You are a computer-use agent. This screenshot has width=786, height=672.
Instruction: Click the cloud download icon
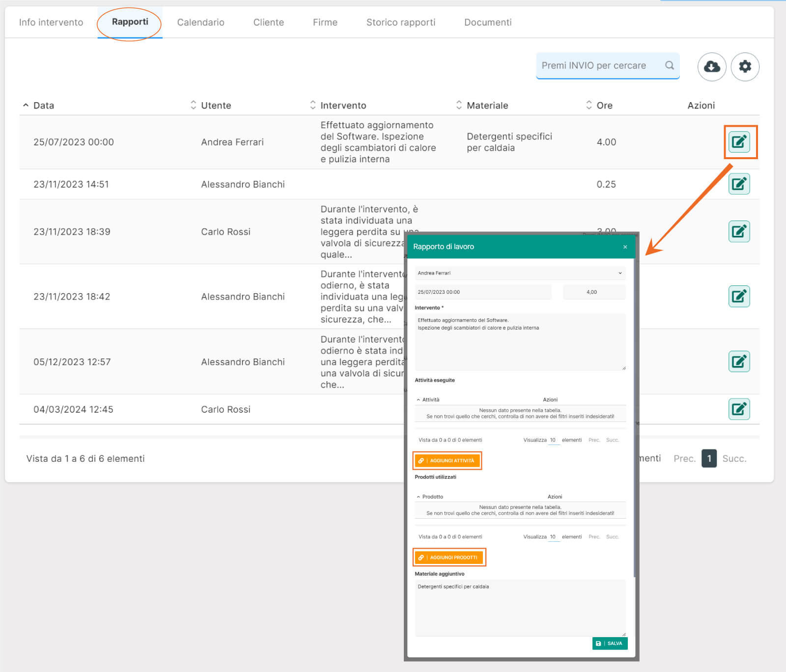coord(711,66)
